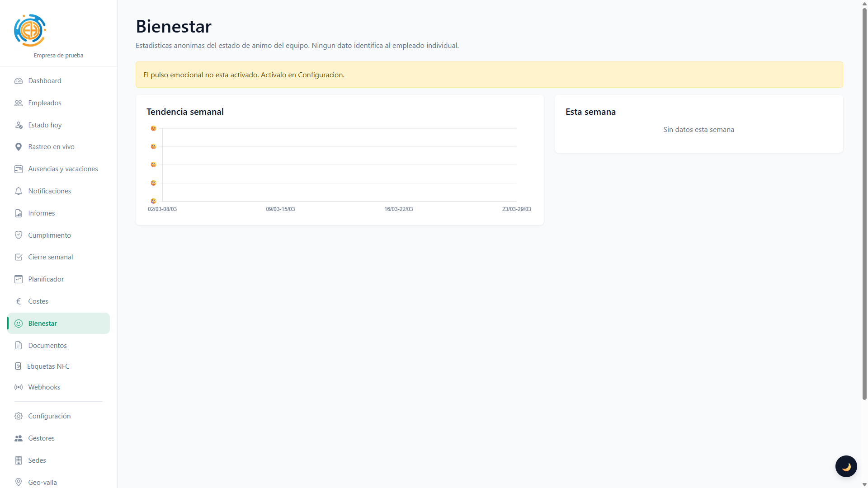Navigate to Gestores
The width and height of the screenshot is (868, 488).
pyautogui.click(x=41, y=438)
